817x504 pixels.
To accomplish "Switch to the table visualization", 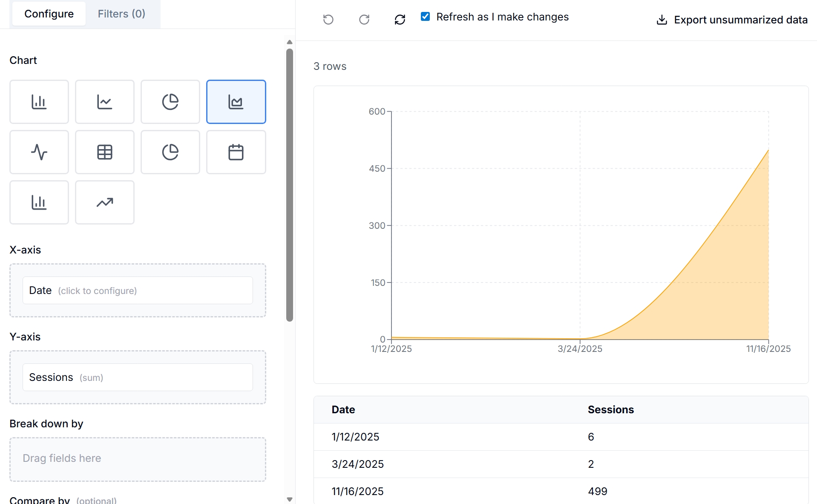I will coord(105,152).
